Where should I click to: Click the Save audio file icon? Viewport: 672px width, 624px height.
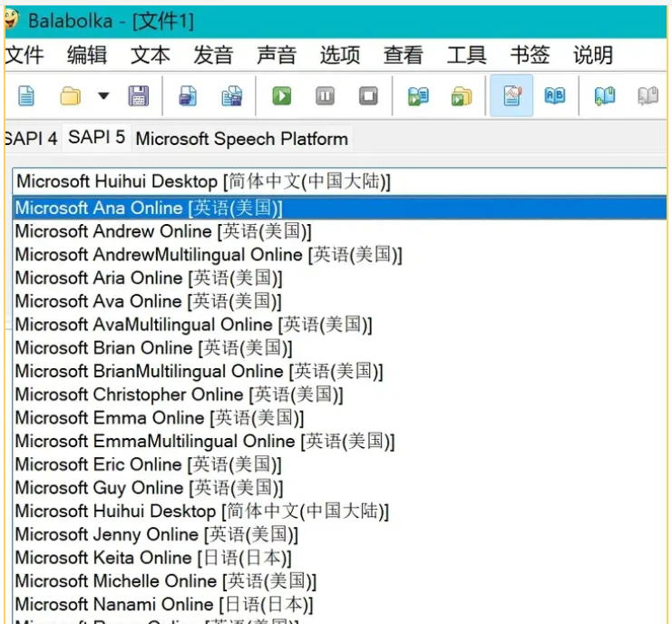(188, 95)
